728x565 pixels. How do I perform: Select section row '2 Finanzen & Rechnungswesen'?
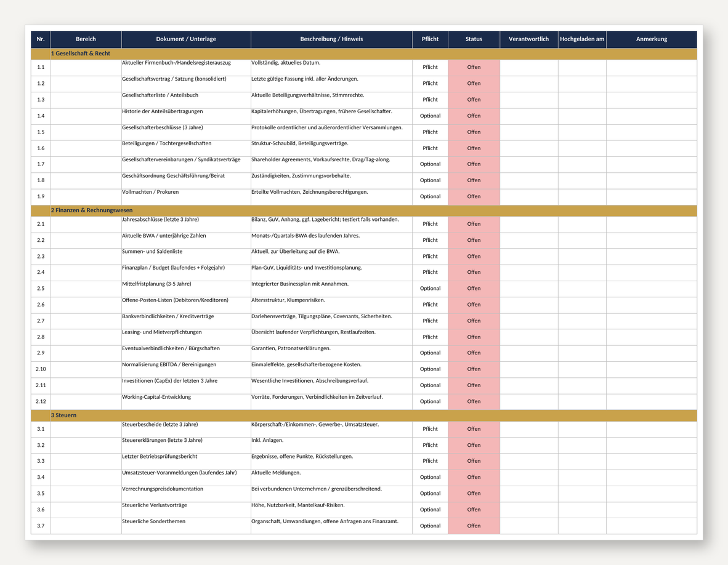(x=364, y=210)
